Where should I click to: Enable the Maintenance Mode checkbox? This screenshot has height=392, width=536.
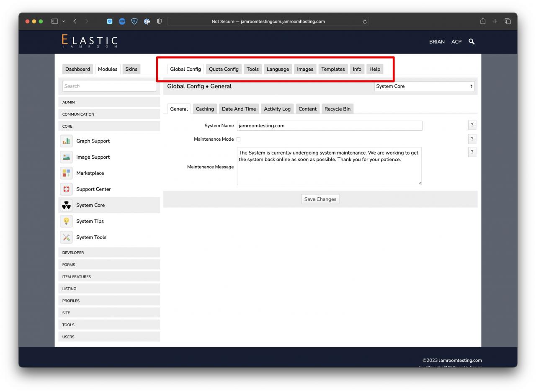click(x=238, y=139)
